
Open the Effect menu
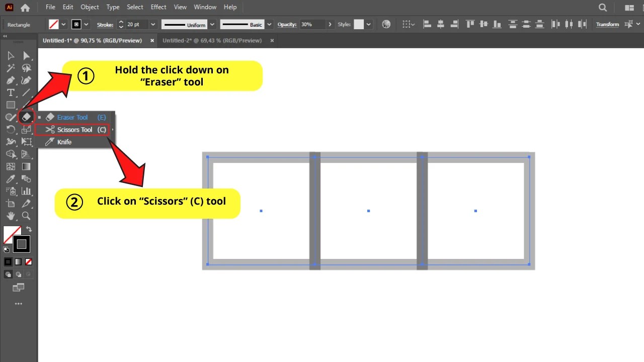[x=158, y=7]
